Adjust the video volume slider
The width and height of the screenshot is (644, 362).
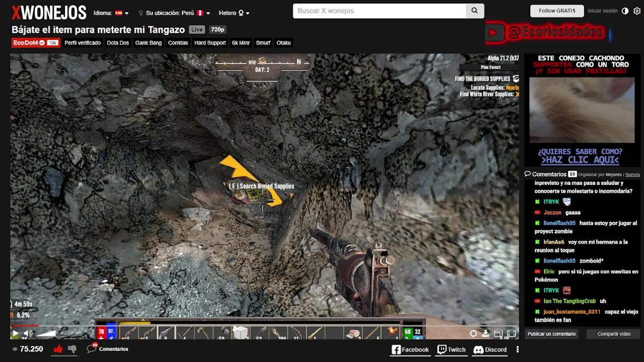point(46,333)
